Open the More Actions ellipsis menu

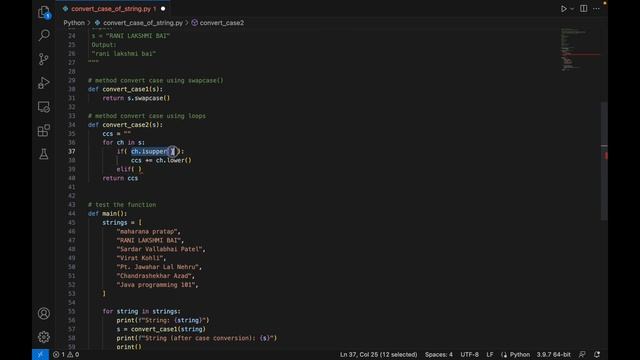pyautogui.click(x=596, y=9)
